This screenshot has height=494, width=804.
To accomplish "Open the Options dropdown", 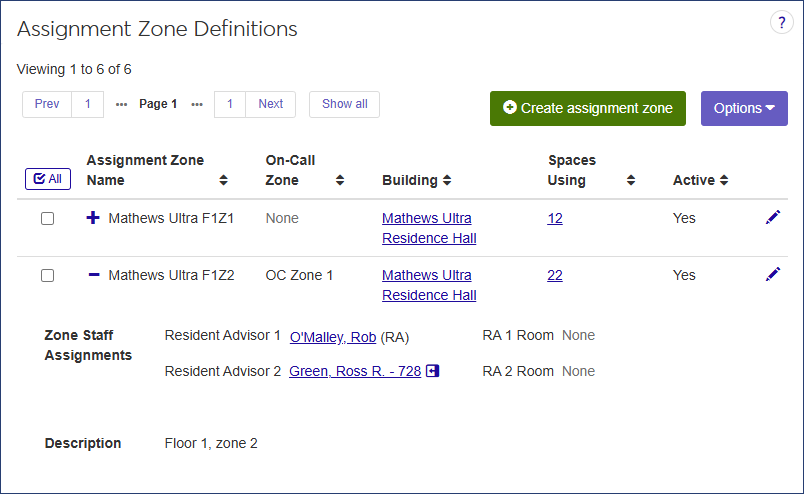I will pyautogui.click(x=744, y=108).
